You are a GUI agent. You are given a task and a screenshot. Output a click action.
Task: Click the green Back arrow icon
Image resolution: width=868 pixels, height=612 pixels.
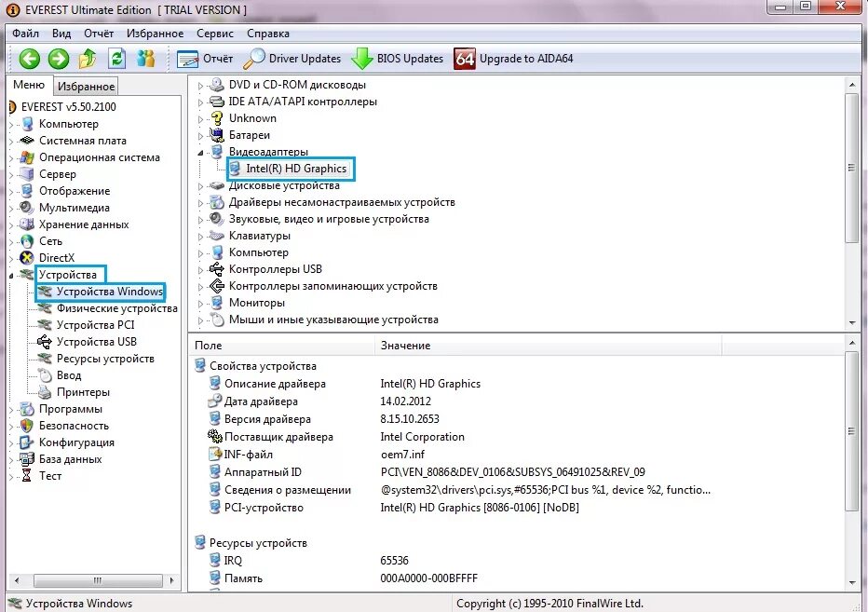pyautogui.click(x=30, y=58)
